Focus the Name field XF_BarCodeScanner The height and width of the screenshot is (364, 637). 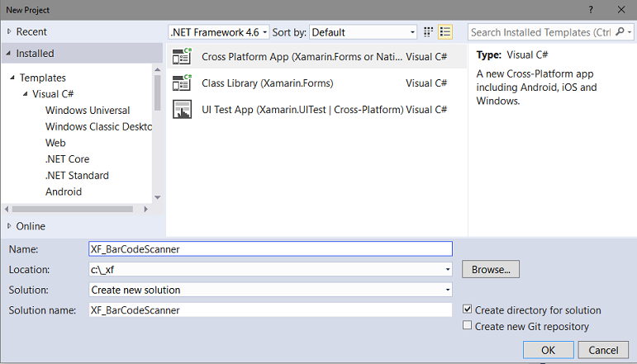[x=270, y=248]
